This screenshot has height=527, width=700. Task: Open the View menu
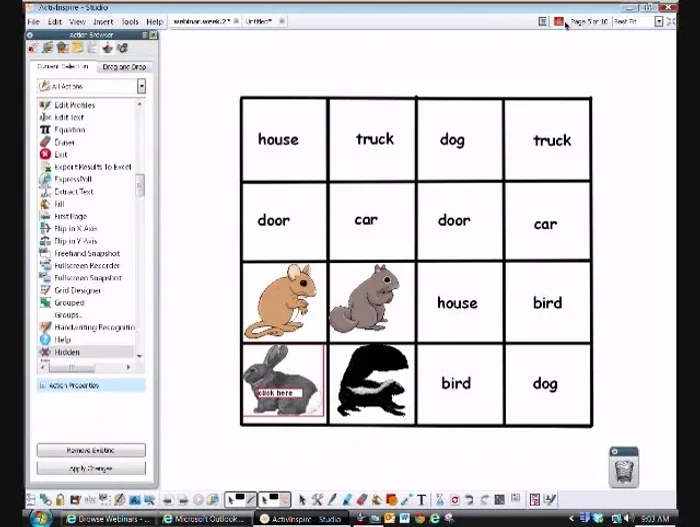click(77, 21)
